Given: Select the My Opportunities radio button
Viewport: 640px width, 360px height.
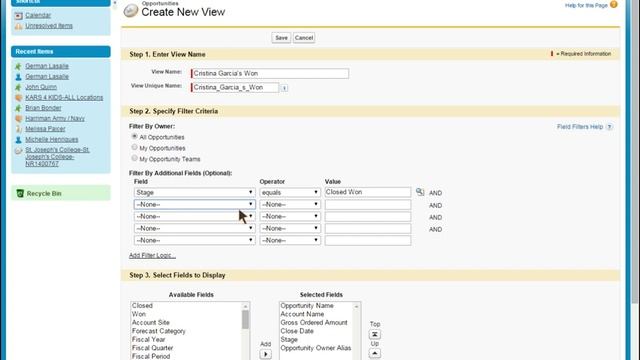Looking at the screenshot, I should [134, 147].
